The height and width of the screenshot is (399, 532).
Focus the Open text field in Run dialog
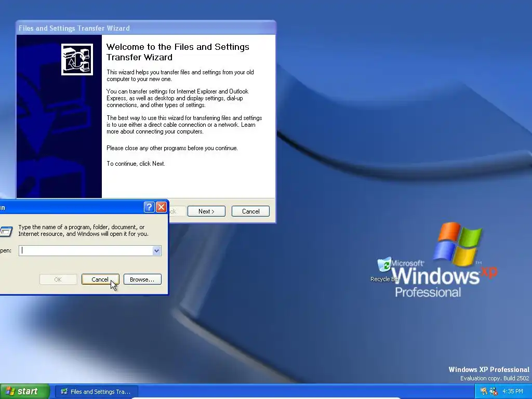pos(86,251)
